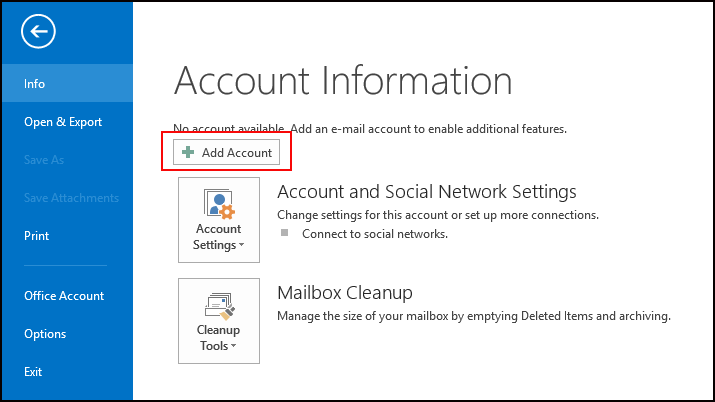Open Outlook Options from the sidebar
715x402 pixels.
coord(45,334)
